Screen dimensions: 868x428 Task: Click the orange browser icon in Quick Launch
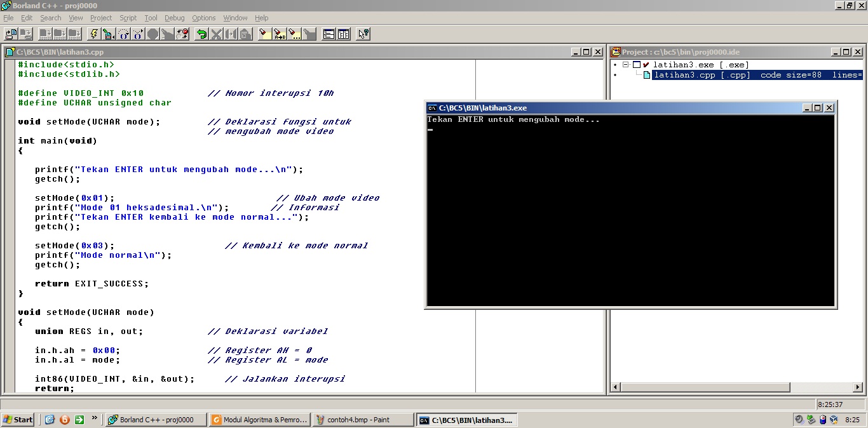pyautogui.click(x=64, y=420)
